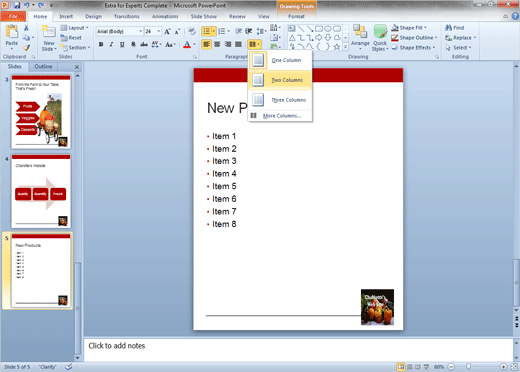Toggle Bold formatting
This screenshot has height=372, width=520.
click(101, 44)
